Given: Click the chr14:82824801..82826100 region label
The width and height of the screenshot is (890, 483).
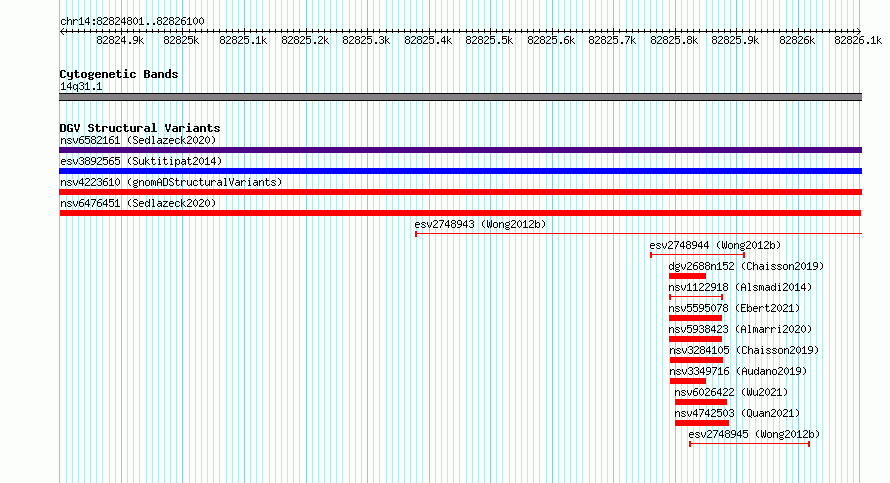Looking at the screenshot, I should [132, 21].
